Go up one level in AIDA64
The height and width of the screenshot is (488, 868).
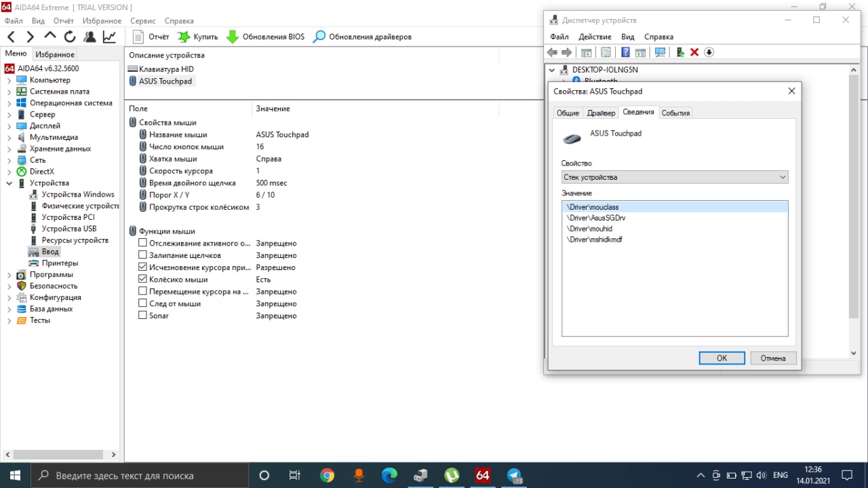click(50, 37)
